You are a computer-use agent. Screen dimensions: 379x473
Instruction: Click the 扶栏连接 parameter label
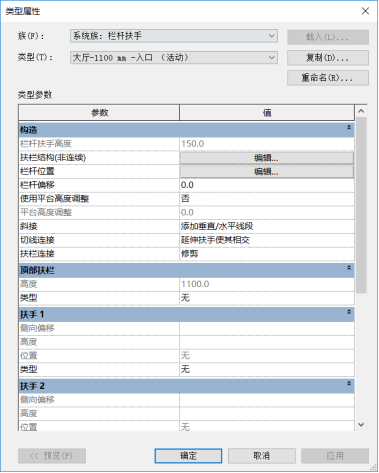(37, 254)
